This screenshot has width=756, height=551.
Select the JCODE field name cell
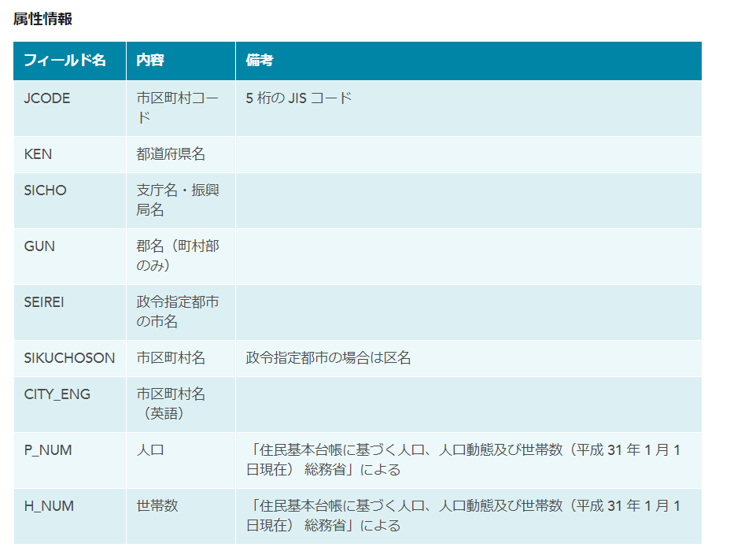pos(70,109)
